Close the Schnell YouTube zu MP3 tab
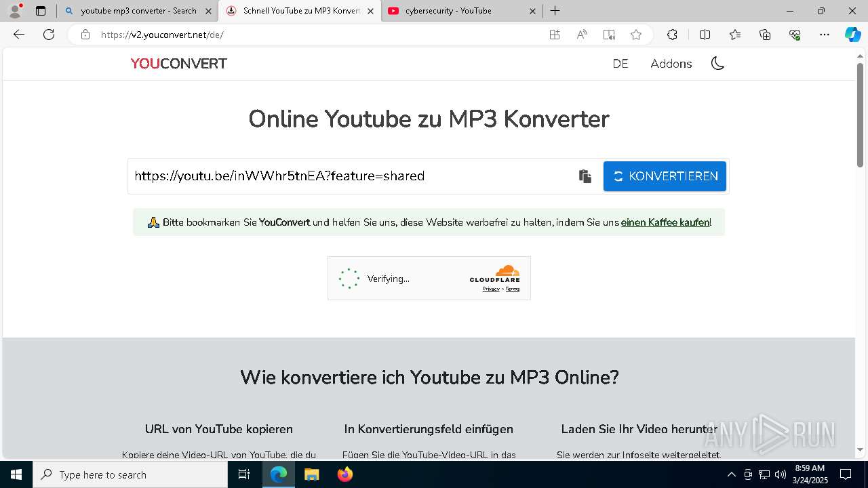This screenshot has height=488, width=868. point(370,11)
